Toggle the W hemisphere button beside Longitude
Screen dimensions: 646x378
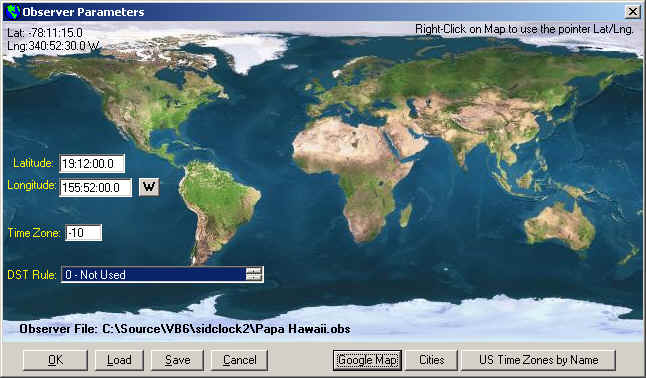pos(149,187)
